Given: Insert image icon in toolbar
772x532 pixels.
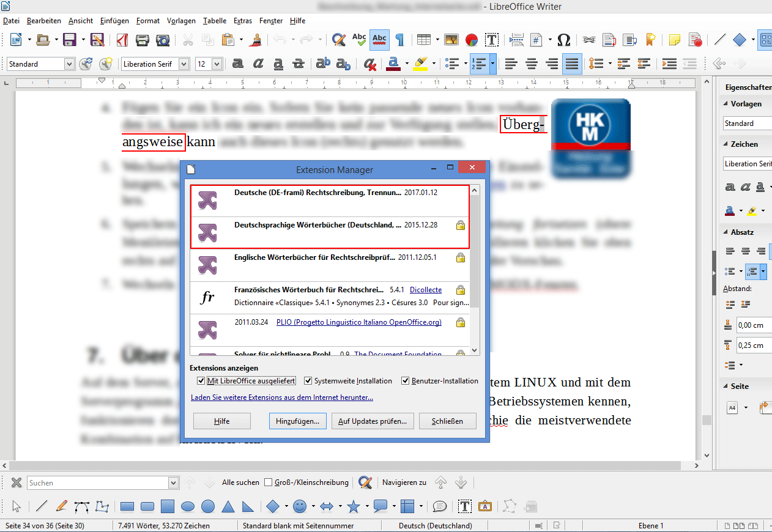Looking at the screenshot, I should (x=451, y=40).
